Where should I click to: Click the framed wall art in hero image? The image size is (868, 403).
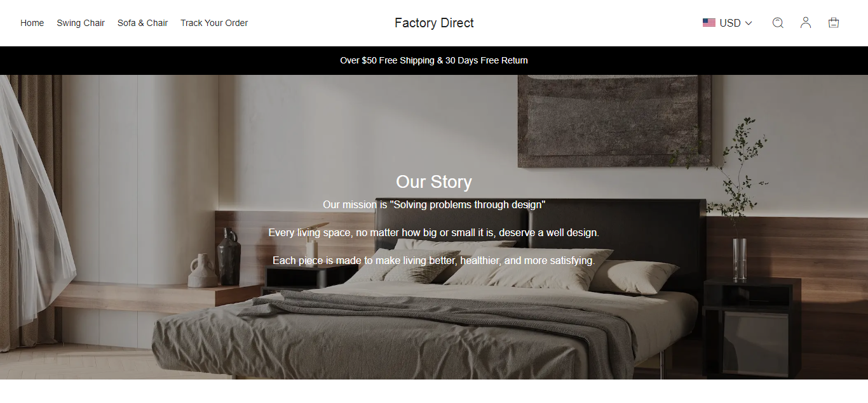click(614, 121)
